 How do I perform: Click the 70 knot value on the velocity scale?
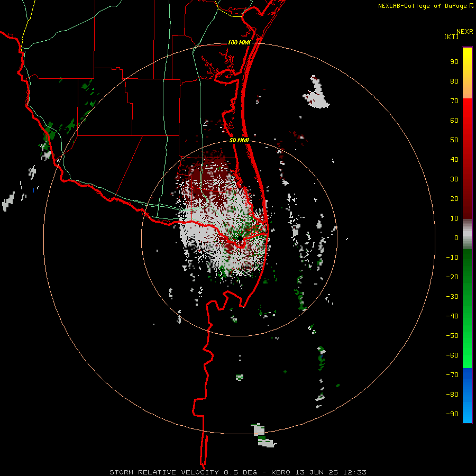[454, 101]
